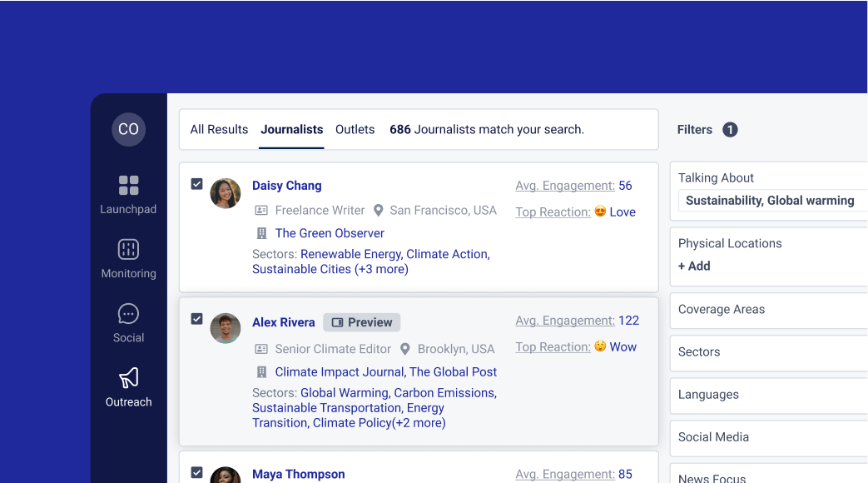Click the Talking About keywords field
Image resolution: width=868 pixels, height=483 pixels.
click(770, 201)
